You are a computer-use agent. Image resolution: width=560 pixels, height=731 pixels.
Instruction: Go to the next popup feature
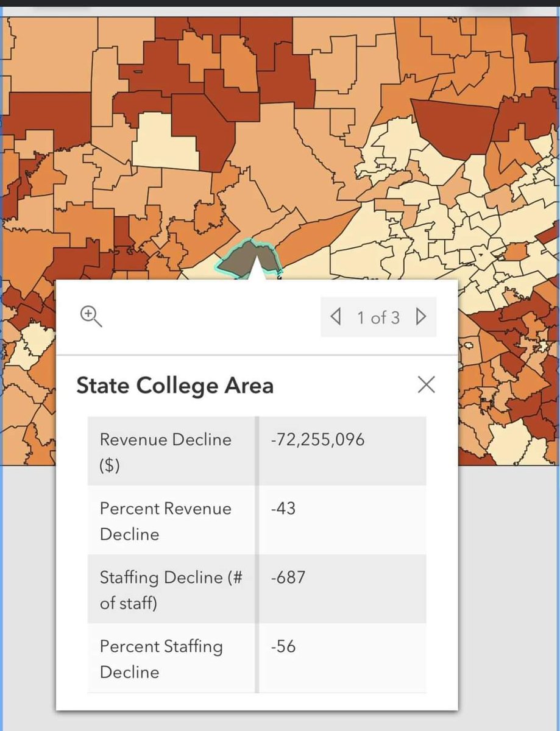click(420, 317)
